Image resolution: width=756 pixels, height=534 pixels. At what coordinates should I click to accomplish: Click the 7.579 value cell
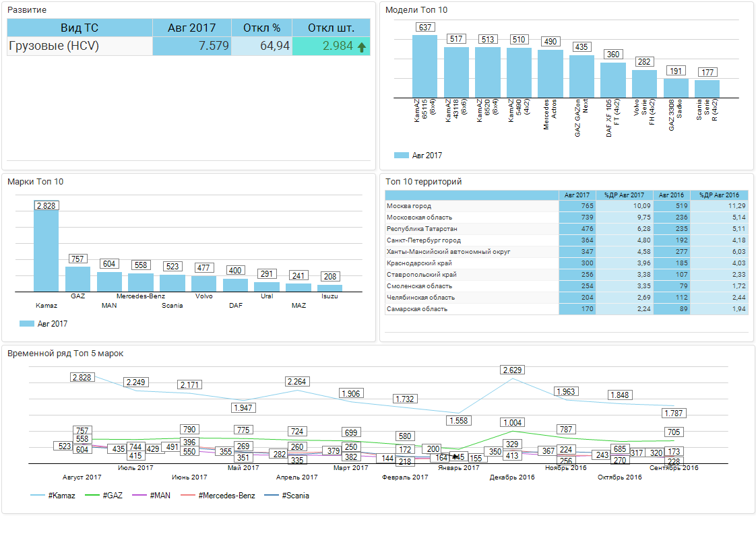tap(192, 46)
